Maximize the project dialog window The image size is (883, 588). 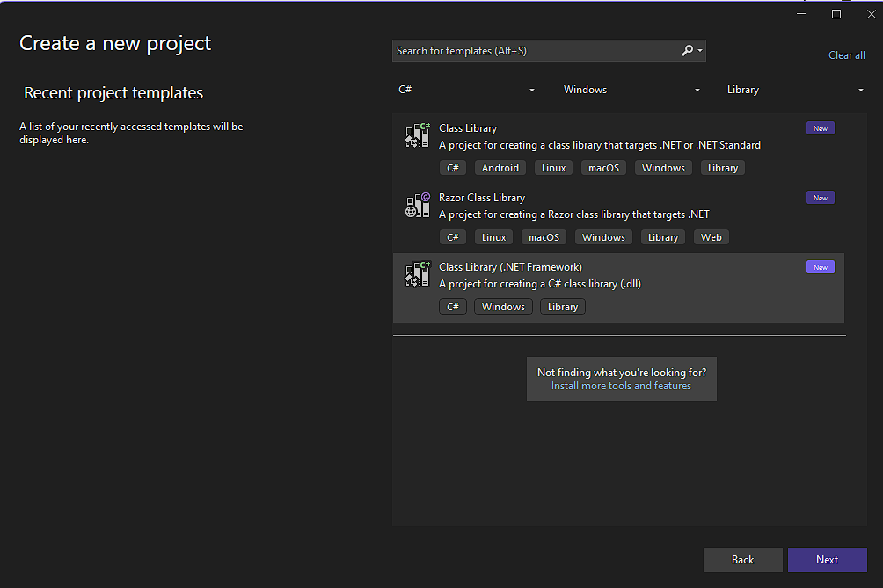click(x=836, y=14)
